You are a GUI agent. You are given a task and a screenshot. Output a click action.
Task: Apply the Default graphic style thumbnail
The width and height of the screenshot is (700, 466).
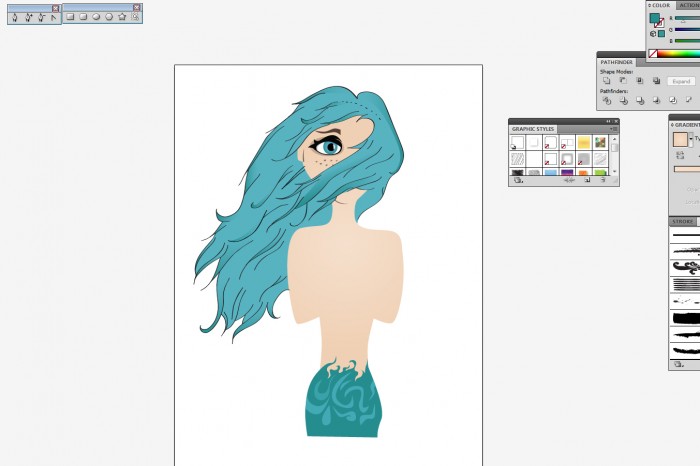click(517, 142)
